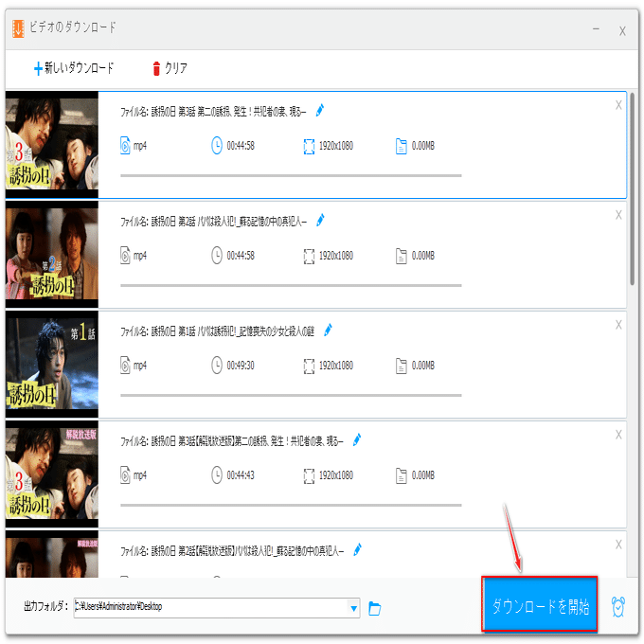Viewport: 644px width, 644px height.
Task: Select thumbnail of 第3話 第二の誘拐 video
Action: click(52, 145)
